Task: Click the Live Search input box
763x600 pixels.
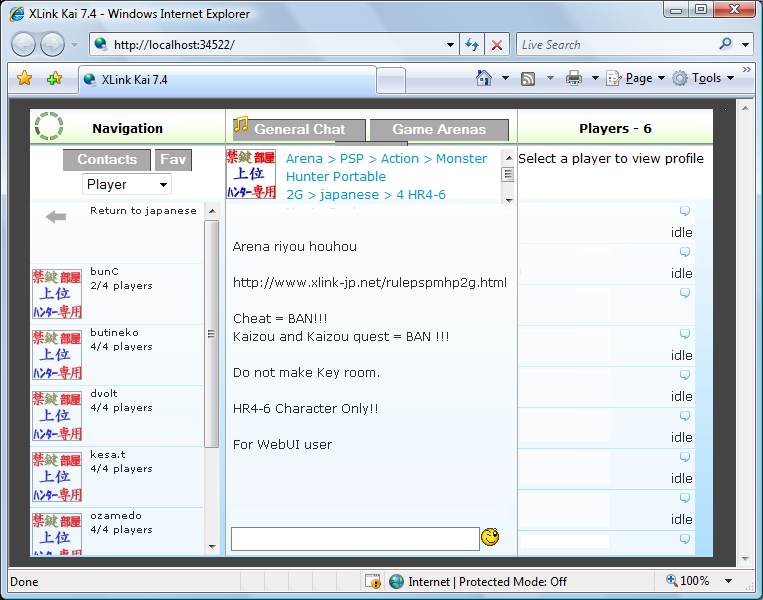Action: pyautogui.click(x=618, y=45)
